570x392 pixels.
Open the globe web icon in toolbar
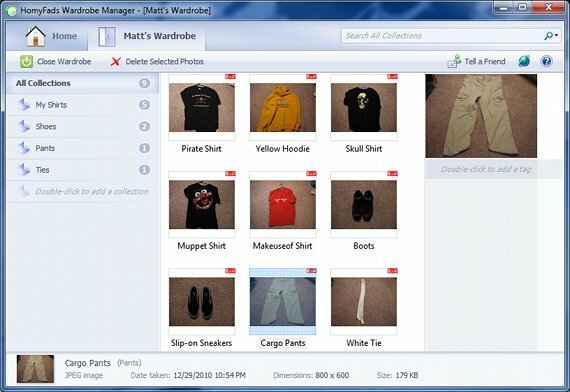524,61
